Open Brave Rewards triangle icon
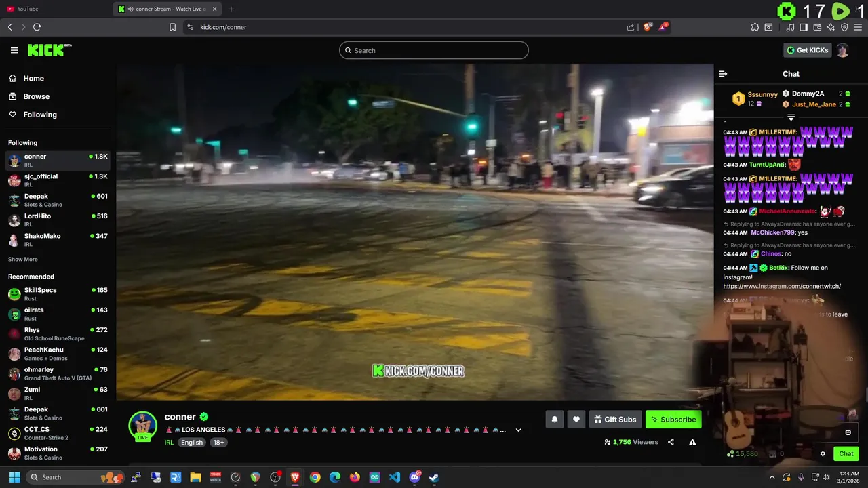This screenshot has height=488, width=868. coord(663,27)
